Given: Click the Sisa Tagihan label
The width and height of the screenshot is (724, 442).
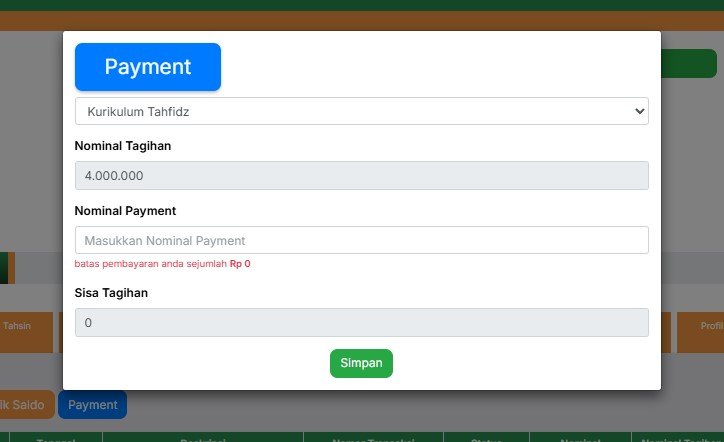Looking at the screenshot, I should pos(111,293).
